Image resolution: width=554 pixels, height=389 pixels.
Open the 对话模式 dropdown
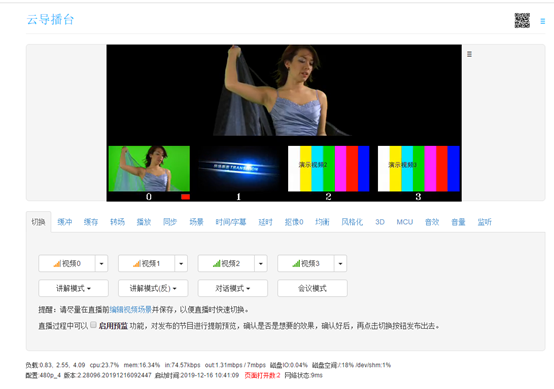pos(232,288)
